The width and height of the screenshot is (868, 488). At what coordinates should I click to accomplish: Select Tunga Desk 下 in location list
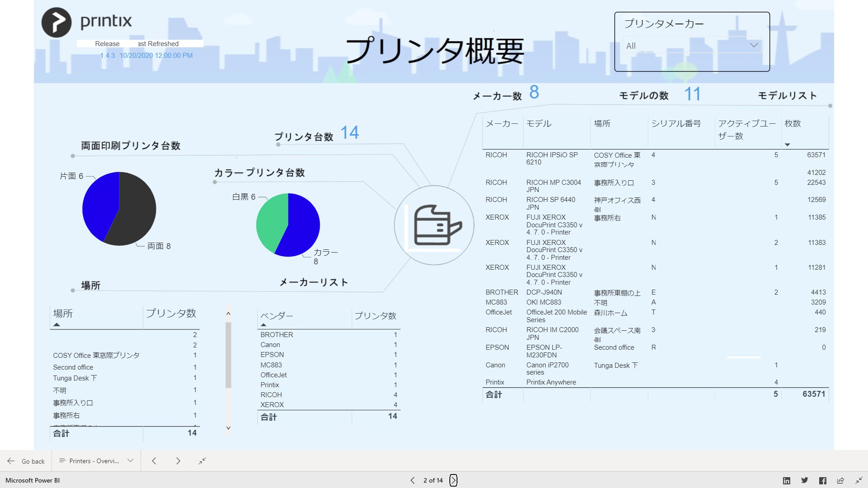[75, 378]
